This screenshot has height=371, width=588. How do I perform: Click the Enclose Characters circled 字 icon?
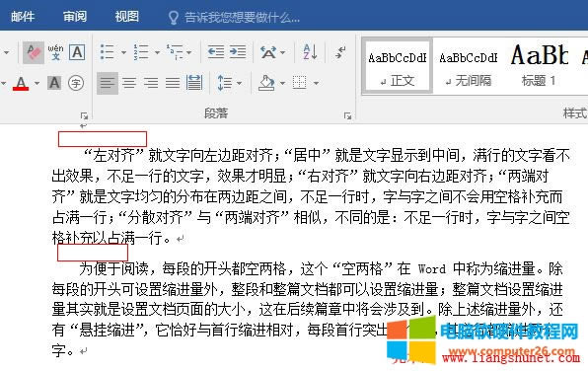(x=76, y=83)
